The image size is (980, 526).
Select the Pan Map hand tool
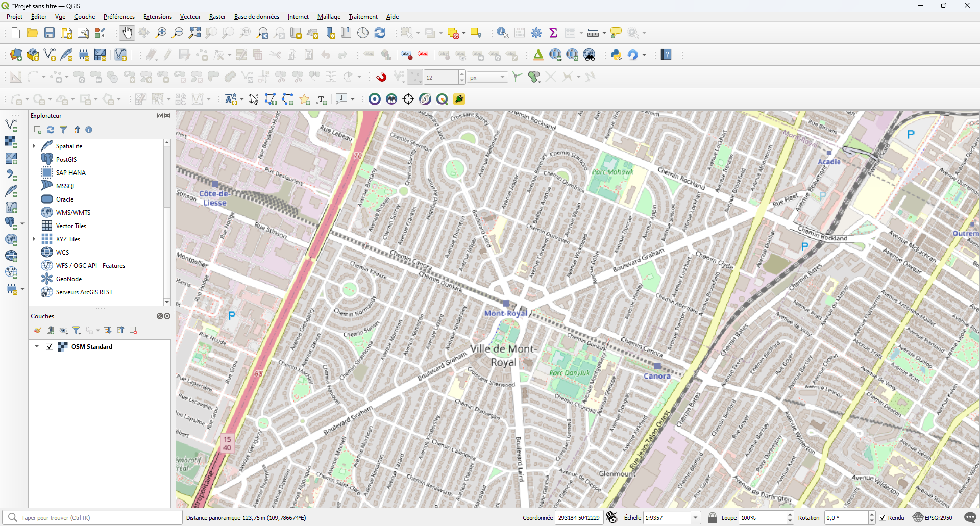coord(127,33)
